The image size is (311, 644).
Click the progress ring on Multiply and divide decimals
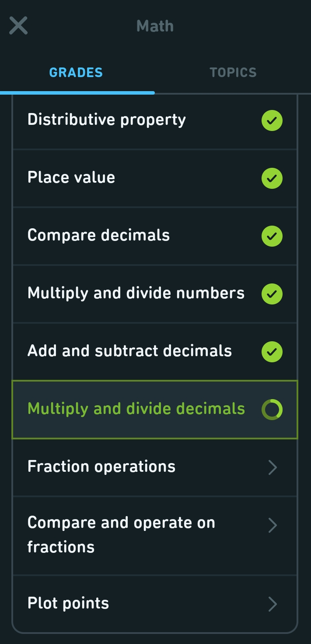point(272,409)
